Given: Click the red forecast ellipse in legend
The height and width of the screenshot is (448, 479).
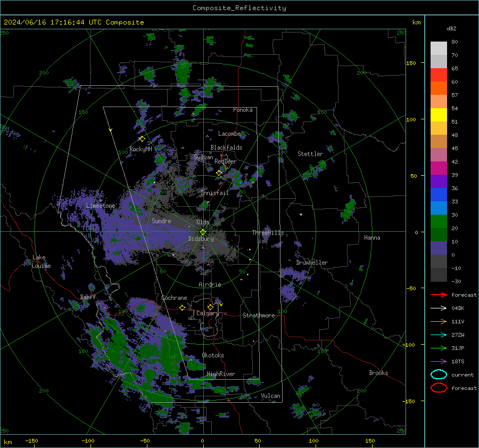Looking at the screenshot, I should [x=439, y=388].
